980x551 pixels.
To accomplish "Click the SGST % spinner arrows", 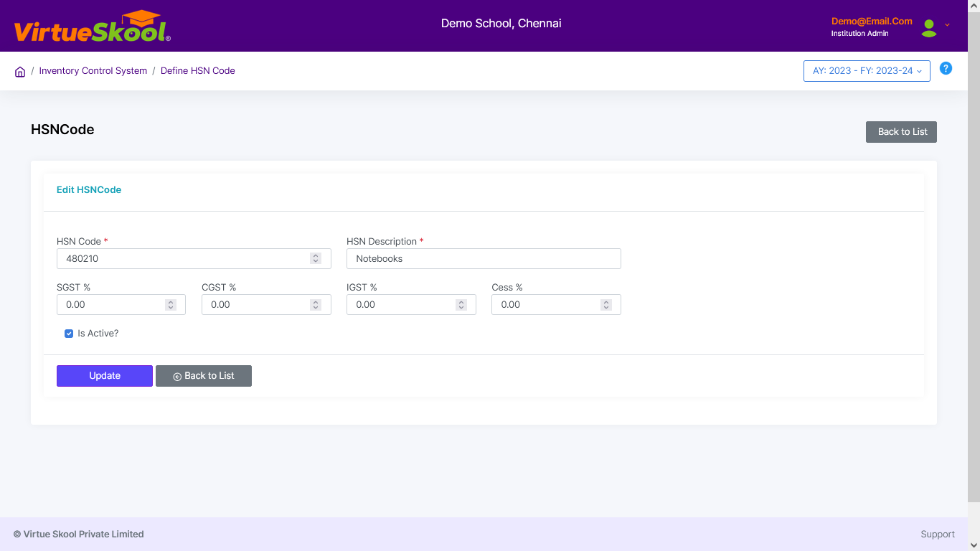I will coord(171,304).
